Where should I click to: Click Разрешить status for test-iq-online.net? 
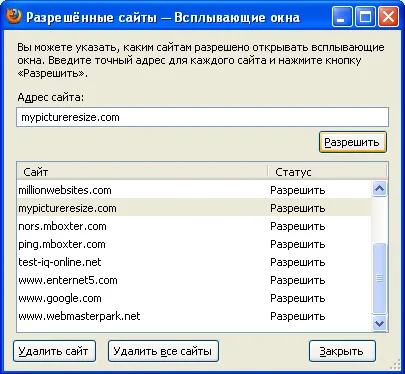297,262
